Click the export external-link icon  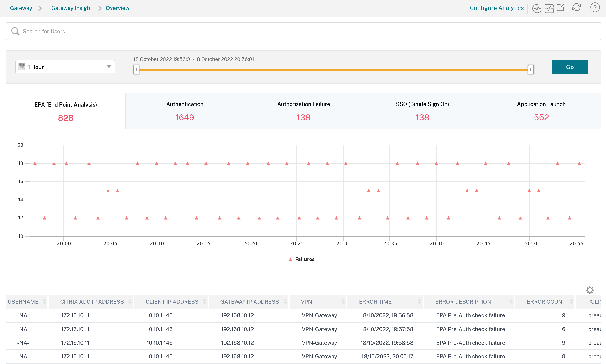[x=561, y=8]
